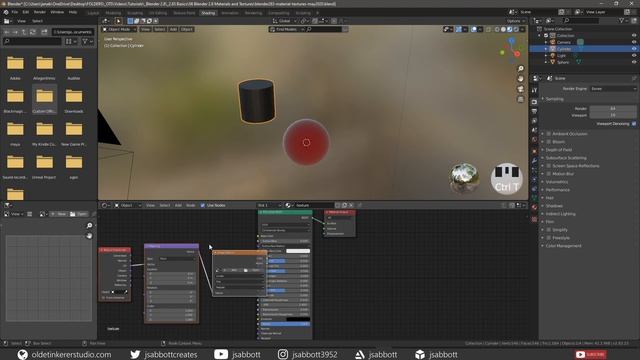Select wireframe viewport shading icon
Screen dimensions: 640x360
tap(497, 29)
